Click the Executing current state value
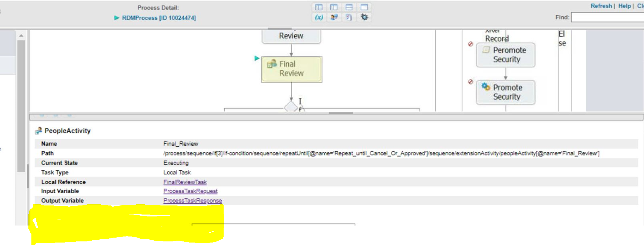Image resolution: width=644 pixels, height=252 pixels. click(176, 163)
